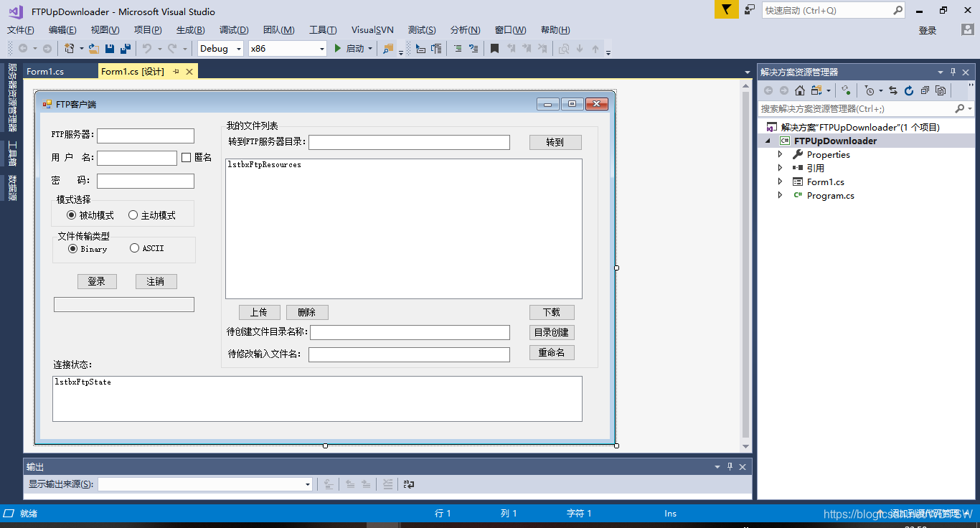Click Pending Changes filter clock icon
Viewport: 980px width, 528px height.
(x=870, y=90)
